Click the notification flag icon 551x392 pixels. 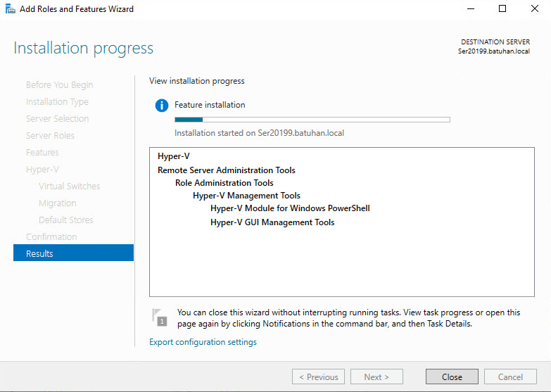160,317
